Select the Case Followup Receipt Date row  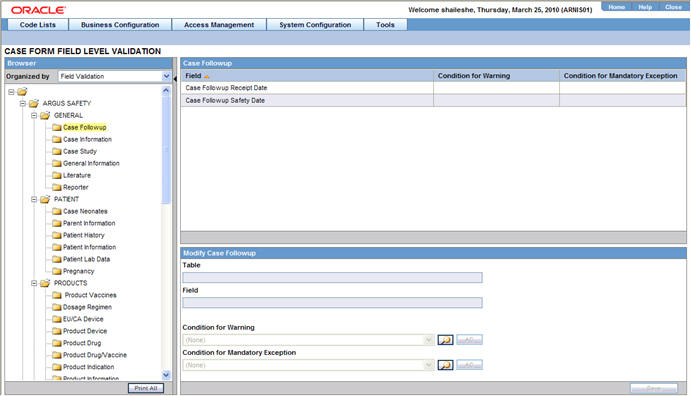pyautogui.click(x=433, y=88)
